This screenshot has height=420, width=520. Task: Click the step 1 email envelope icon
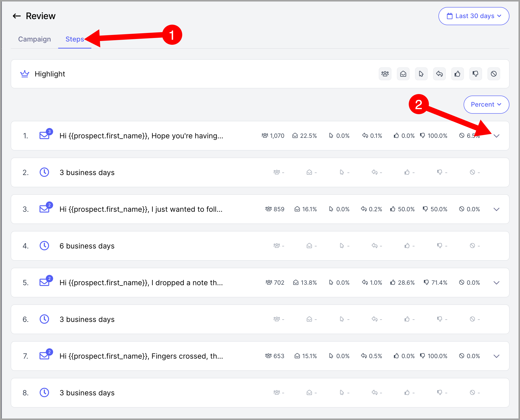point(45,135)
